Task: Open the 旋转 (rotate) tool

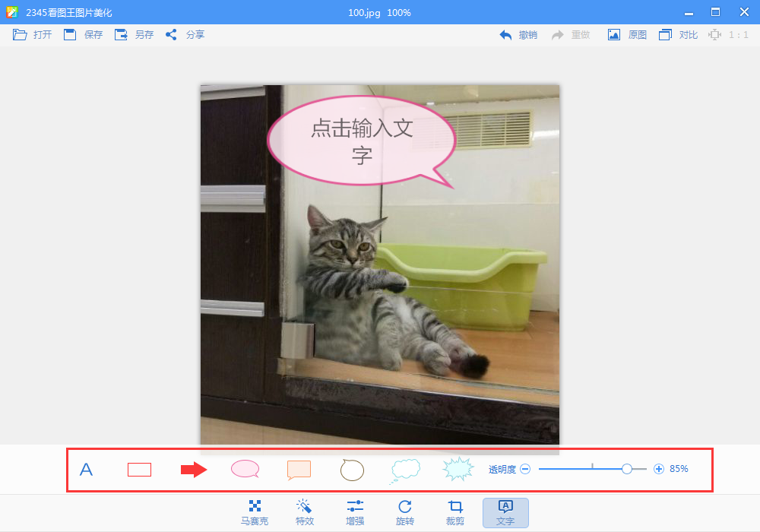Action: click(405, 512)
